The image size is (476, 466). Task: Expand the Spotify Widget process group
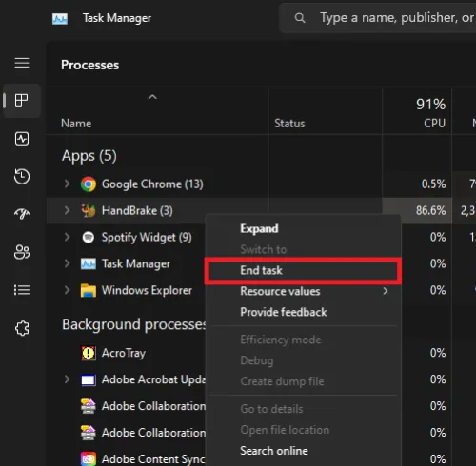pyautogui.click(x=67, y=237)
